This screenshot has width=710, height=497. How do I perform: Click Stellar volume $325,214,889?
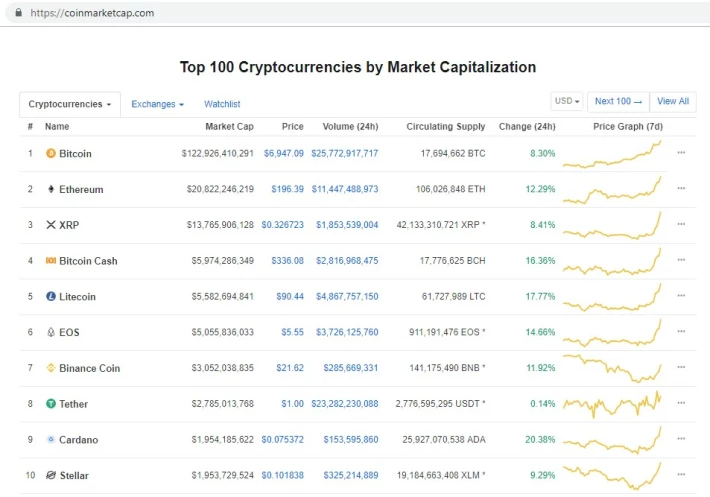[351, 475]
